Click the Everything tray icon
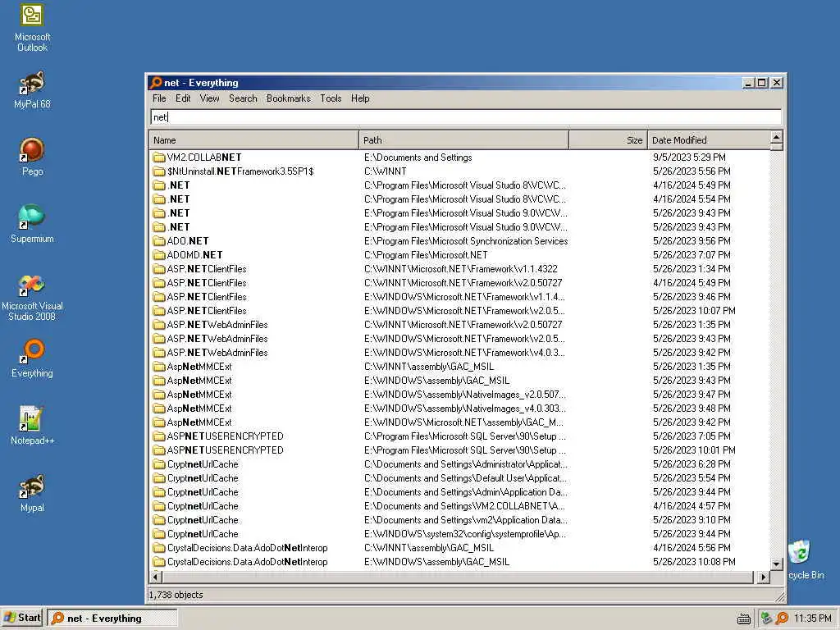The width and height of the screenshot is (840, 630). pos(782,619)
